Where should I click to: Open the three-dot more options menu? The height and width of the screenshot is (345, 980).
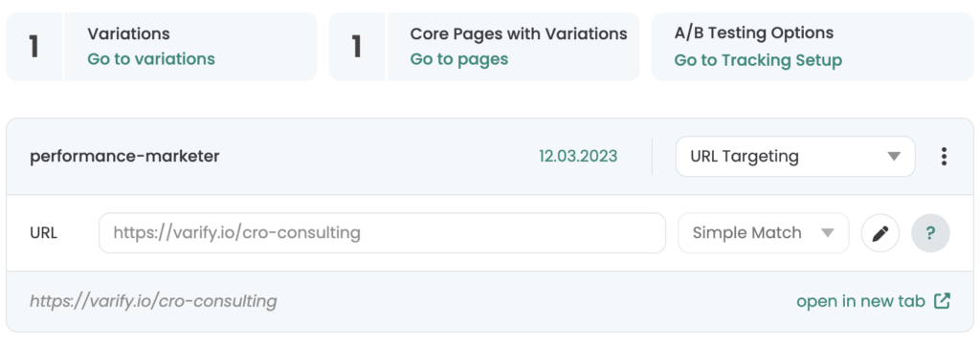click(x=944, y=156)
